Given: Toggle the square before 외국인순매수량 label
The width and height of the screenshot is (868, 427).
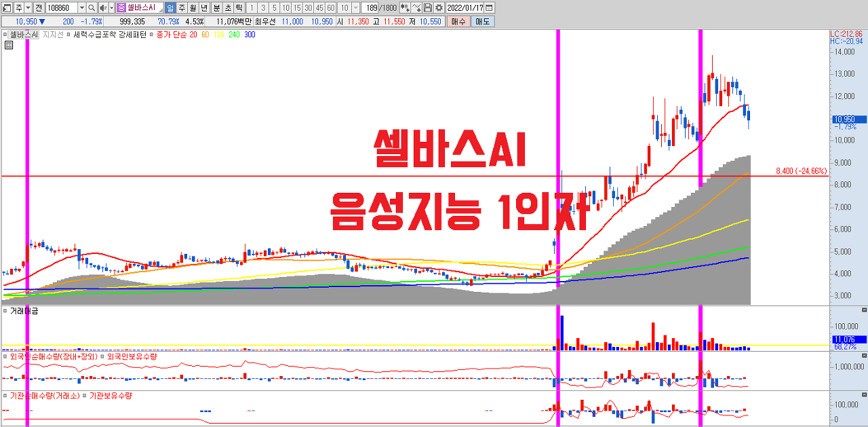Looking at the screenshot, I should (5, 356).
